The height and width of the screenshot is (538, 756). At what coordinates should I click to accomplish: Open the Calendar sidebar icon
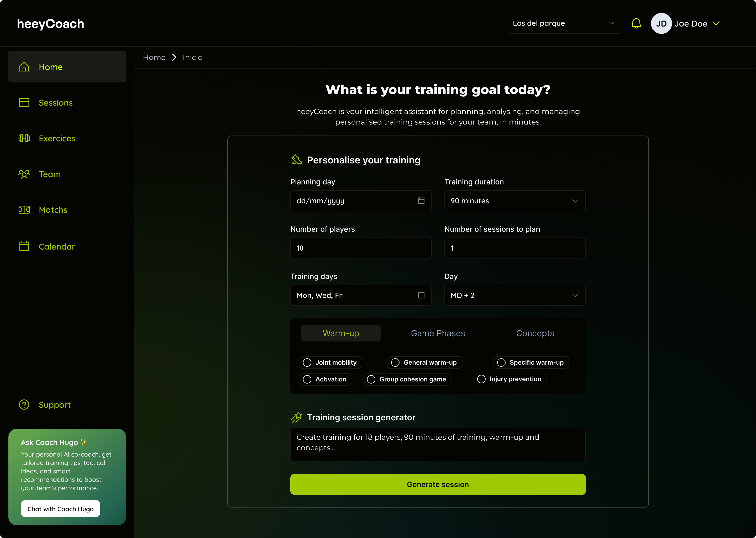(24, 246)
